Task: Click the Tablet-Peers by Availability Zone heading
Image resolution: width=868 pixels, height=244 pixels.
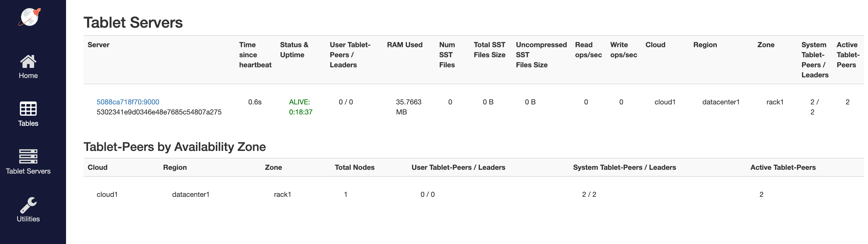Action: coord(175,147)
